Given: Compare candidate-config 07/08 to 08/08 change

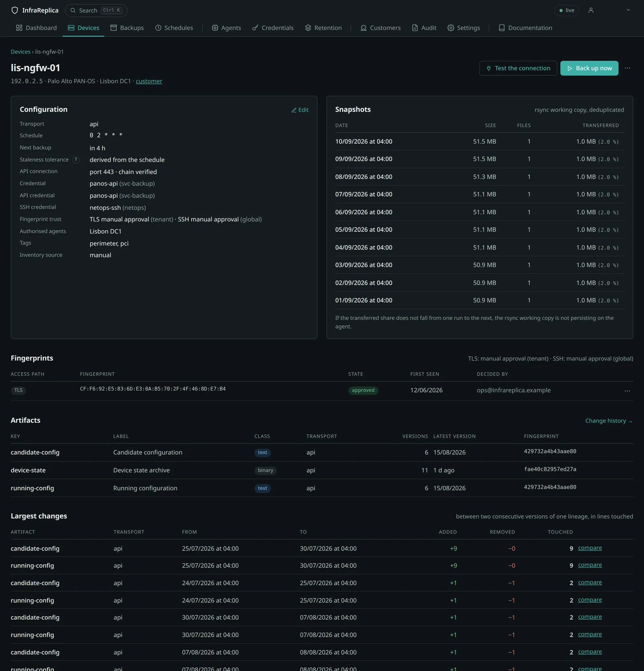Looking at the screenshot, I should [590, 652].
